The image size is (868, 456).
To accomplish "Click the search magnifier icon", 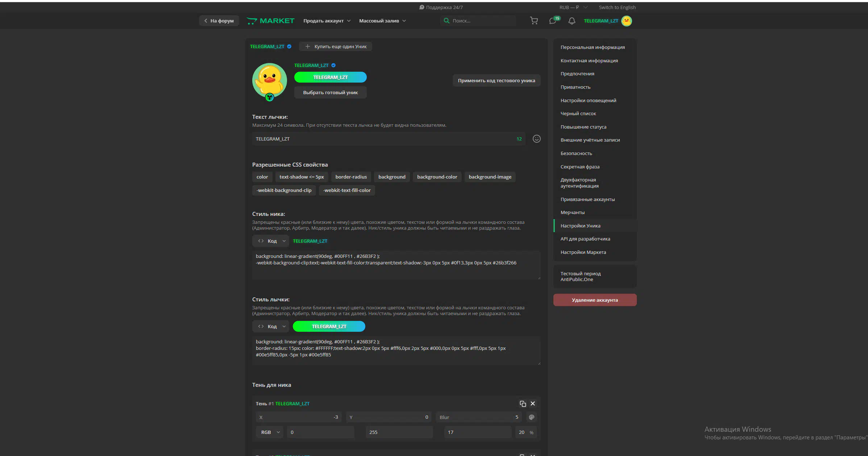I will point(447,21).
